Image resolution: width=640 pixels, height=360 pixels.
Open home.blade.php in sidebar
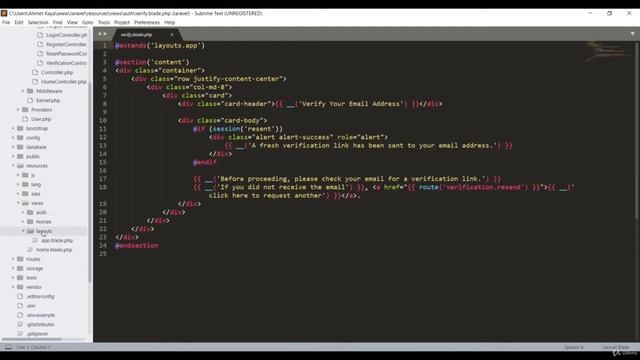point(54,250)
